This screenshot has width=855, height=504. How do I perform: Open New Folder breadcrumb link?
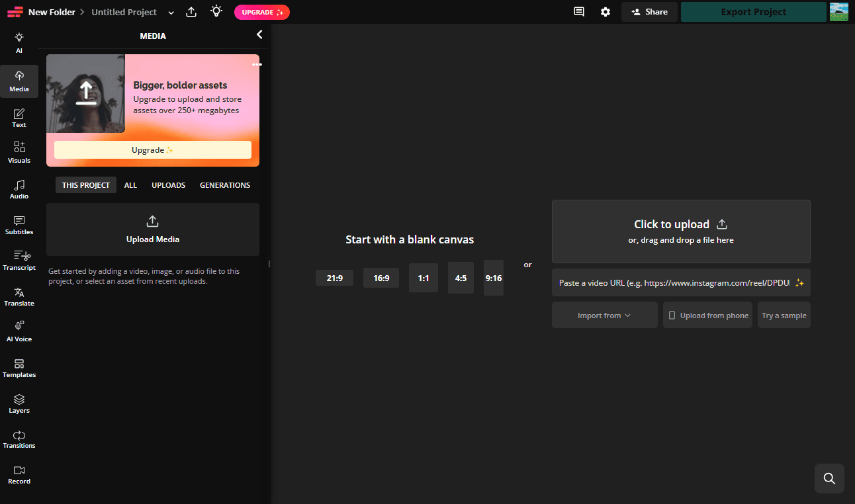tap(52, 12)
